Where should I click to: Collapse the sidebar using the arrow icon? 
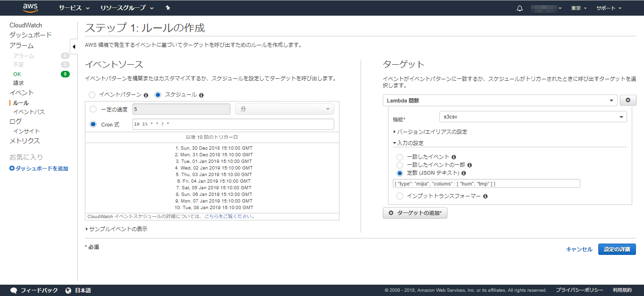74,47
